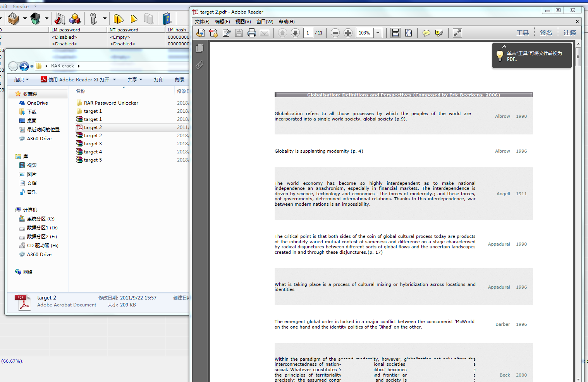Click the colored cubes icon
Image resolution: width=588 pixels, height=382 pixels.
[x=75, y=18]
